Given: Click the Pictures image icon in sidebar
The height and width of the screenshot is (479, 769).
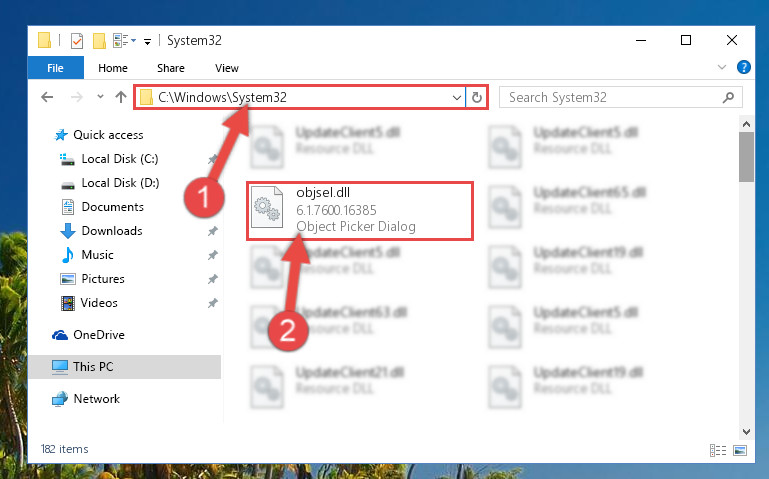Looking at the screenshot, I should pyautogui.click(x=68, y=279).
